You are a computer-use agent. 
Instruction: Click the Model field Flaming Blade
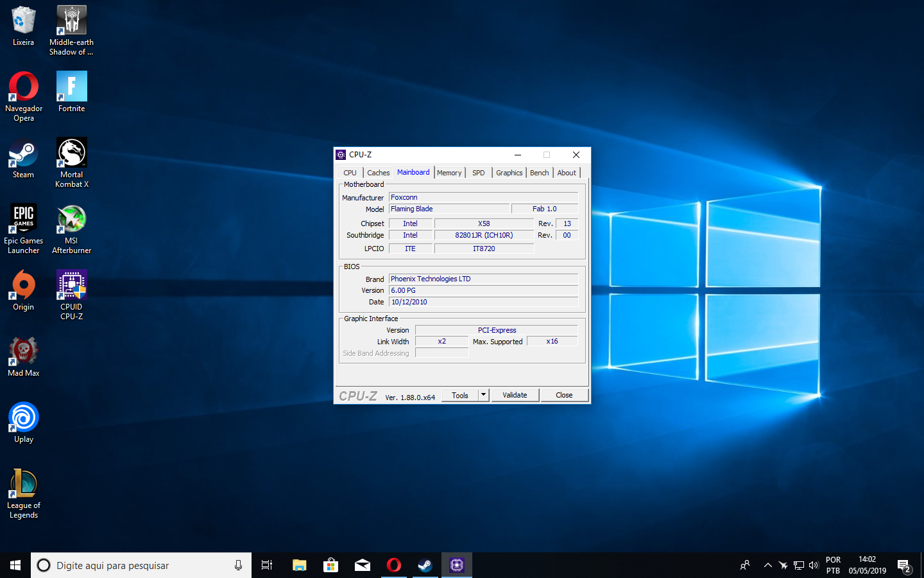coord(449,209)
